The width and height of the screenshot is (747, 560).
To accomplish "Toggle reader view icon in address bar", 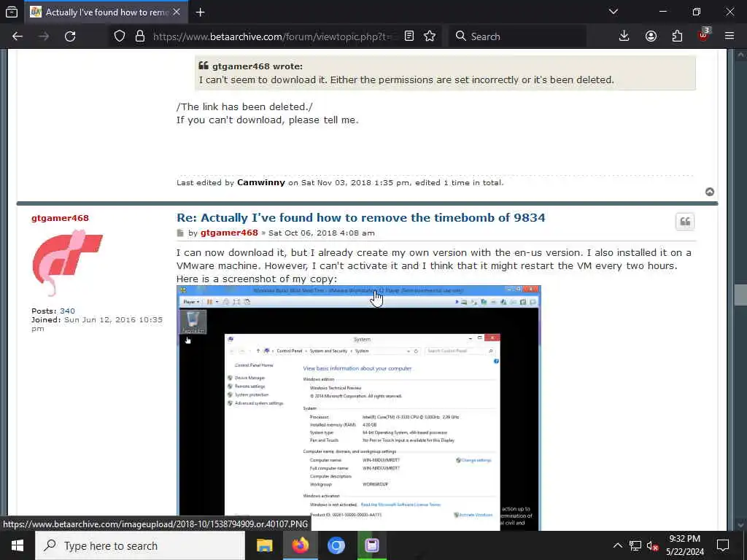I will coord(409,36).
